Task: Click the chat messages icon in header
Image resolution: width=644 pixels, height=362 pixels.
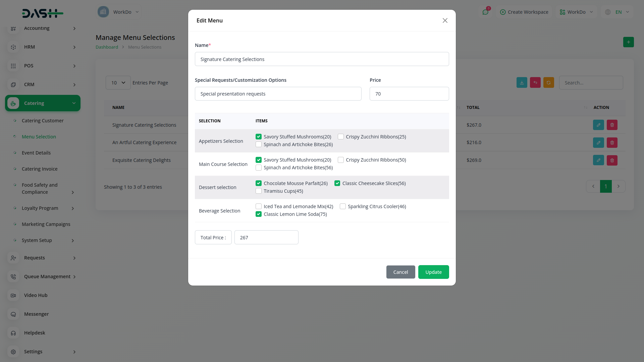Action: click(x=485, y=12)
